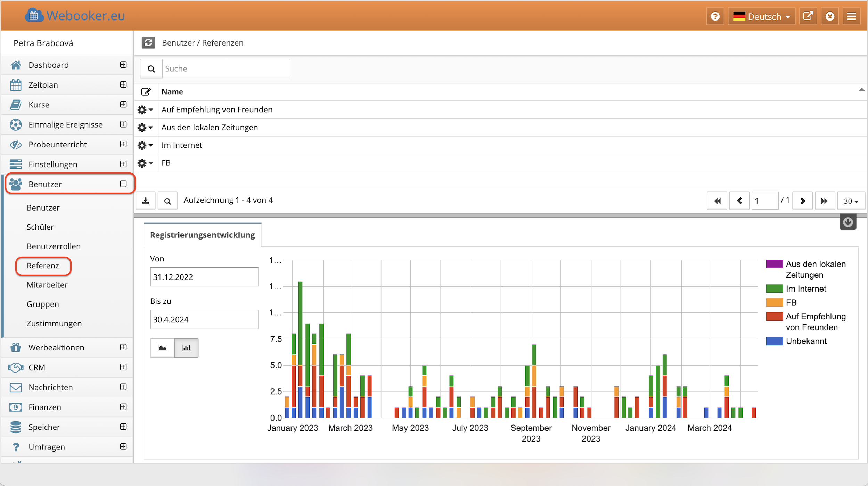Switch chart to bar view

tap(186, 348)
